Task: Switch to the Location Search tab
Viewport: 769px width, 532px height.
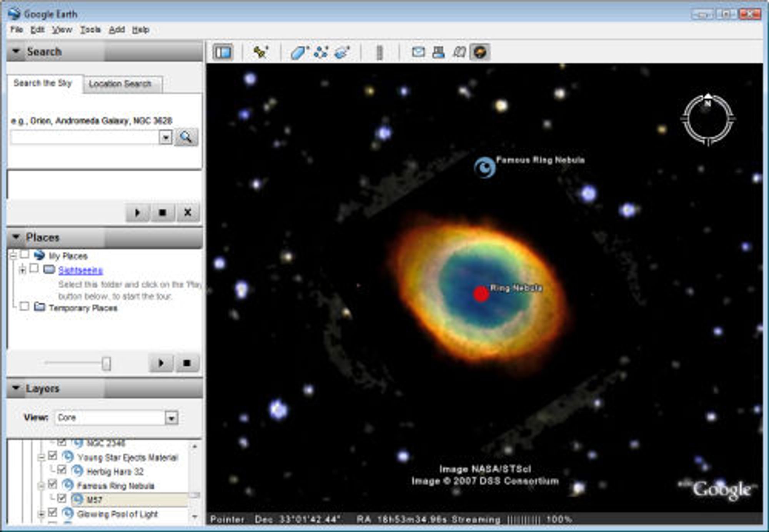Action: pos(122,84)
